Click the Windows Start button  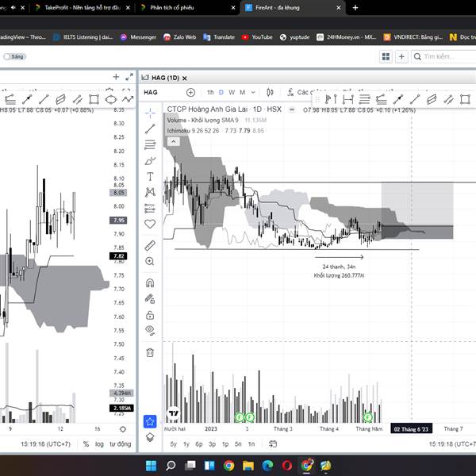pyautogui.click(x=151, y=465)
